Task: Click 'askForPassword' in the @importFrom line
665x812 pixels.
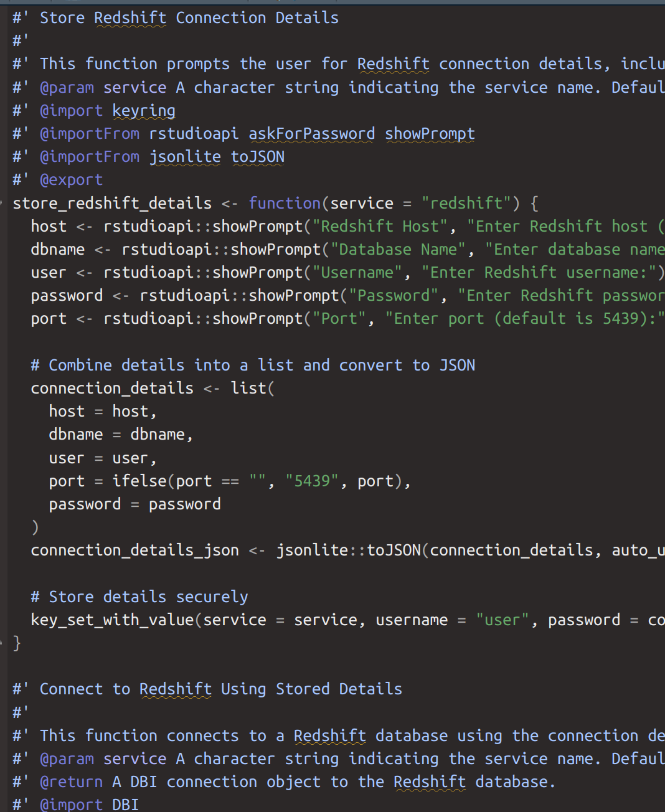Action: 312,134
